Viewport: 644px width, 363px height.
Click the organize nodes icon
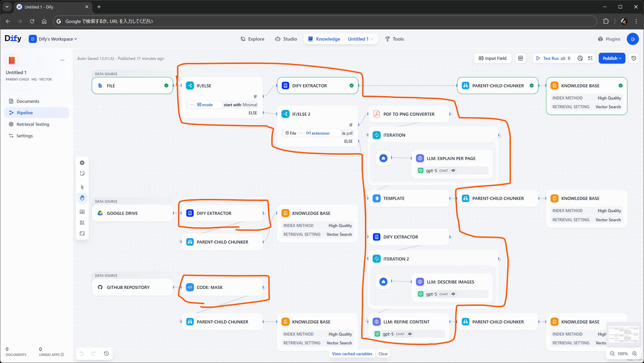(82, 223)
